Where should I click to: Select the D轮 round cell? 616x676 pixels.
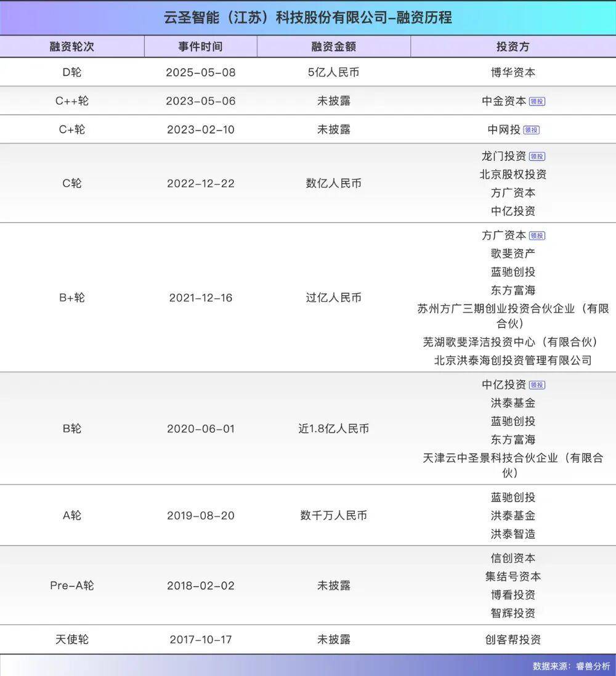[72, 72]
